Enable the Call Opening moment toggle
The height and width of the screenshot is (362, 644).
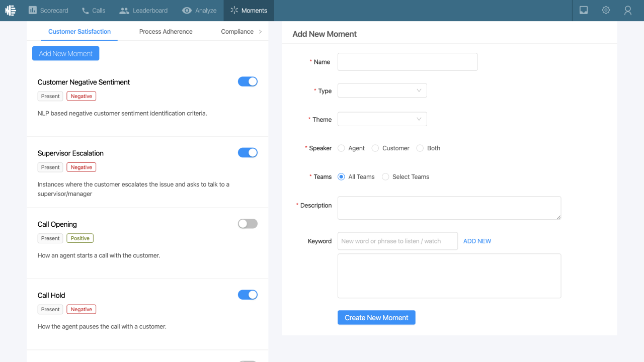[248, 224]
